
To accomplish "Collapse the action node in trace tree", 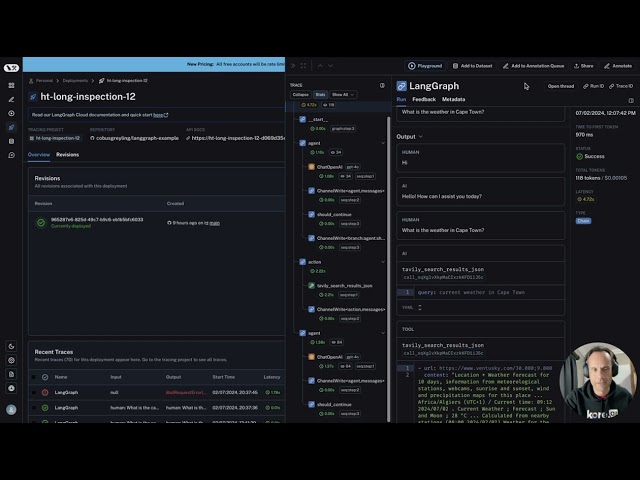I will [x=383, y=262].
